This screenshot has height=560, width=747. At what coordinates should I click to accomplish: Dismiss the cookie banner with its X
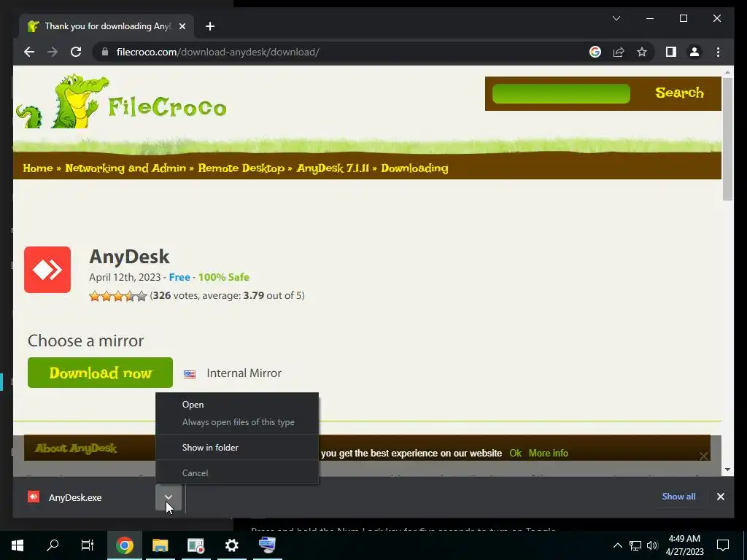pyautogui.click(x=704, y=456)
